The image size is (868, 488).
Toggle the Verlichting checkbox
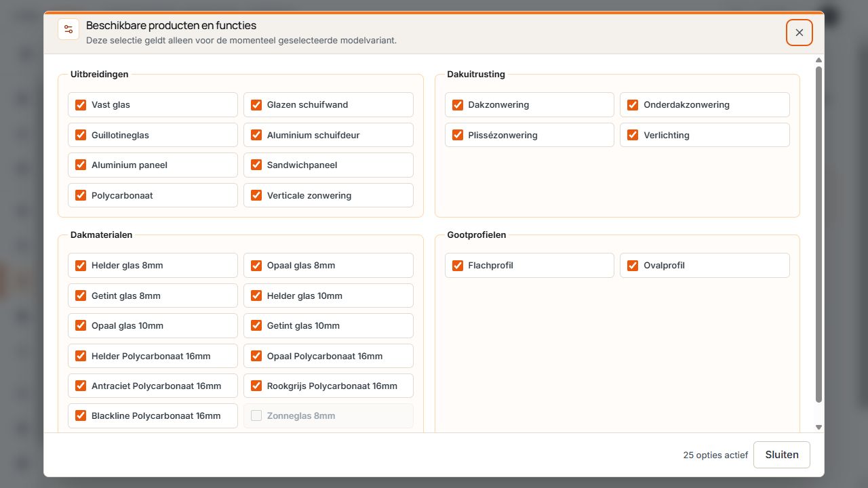[x=633, y=135]
